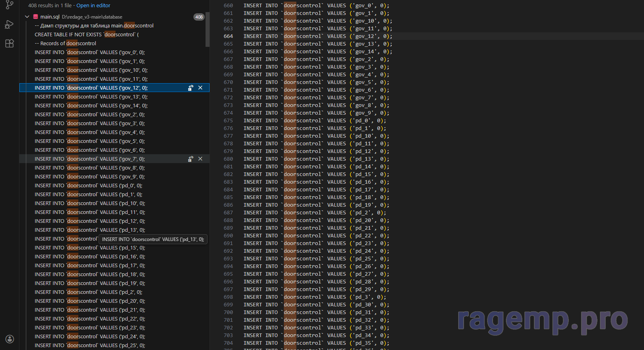
Task: Click the main.sql database file icon
Action: (36, 17)
